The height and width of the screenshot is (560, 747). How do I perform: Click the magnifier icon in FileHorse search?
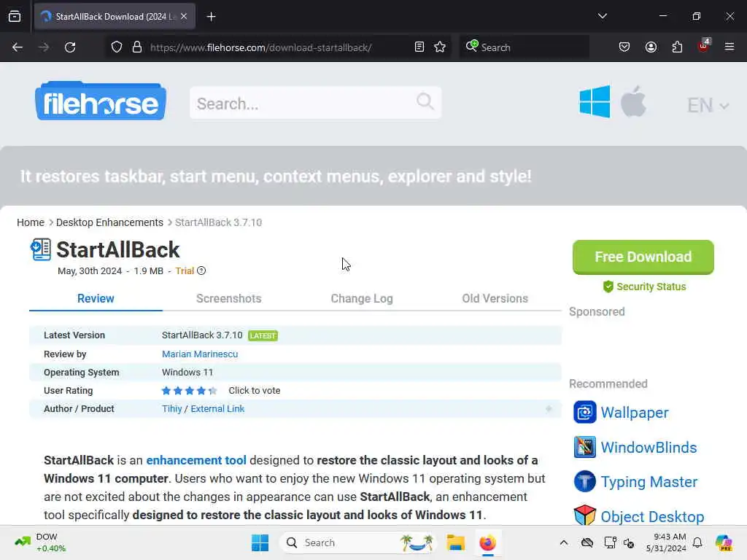click(x=425, y=101)
